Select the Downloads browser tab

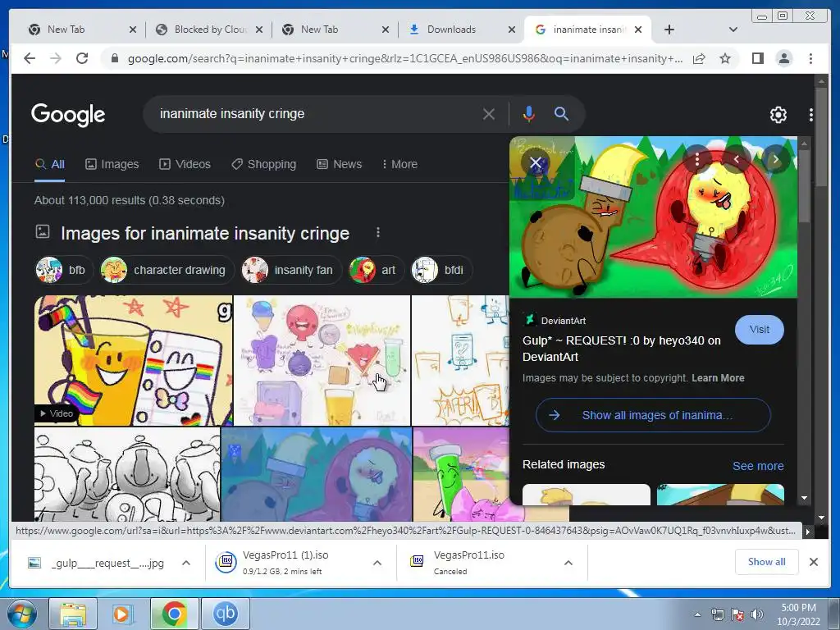(x=461, y=30)
